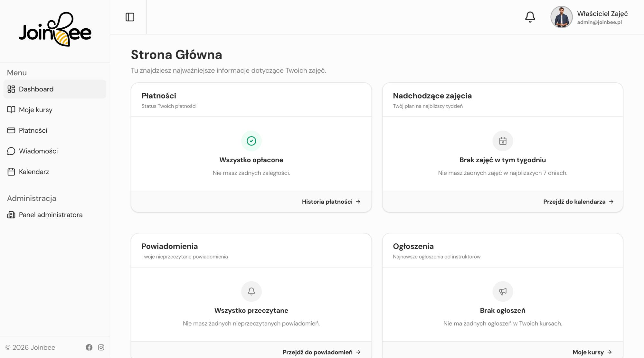Image resolution: width=644 pixels, height=358 pixels.
Task: Click the Nadchodzące zajęcia card title
Action: [432, 96]
